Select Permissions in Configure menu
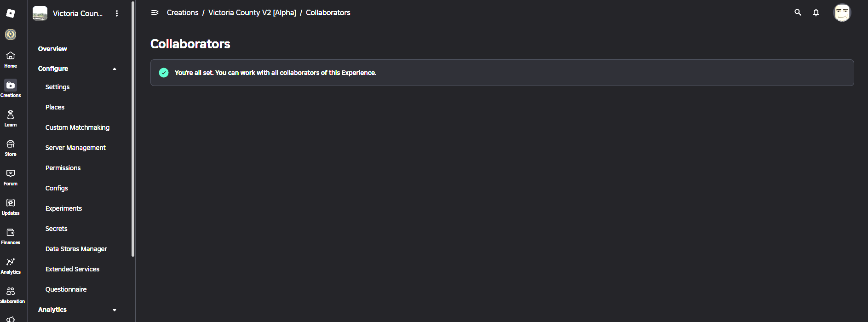 pos(63,168)
